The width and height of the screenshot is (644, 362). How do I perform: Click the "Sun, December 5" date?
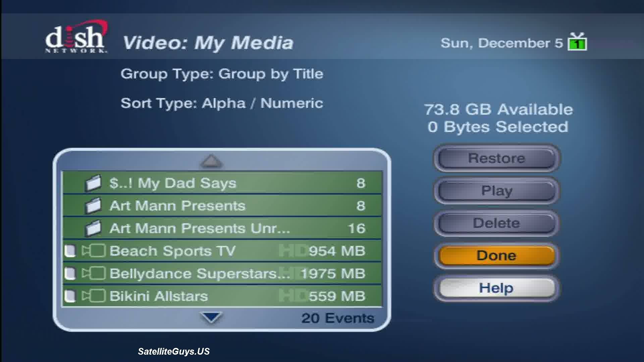[x=502, y=43]
